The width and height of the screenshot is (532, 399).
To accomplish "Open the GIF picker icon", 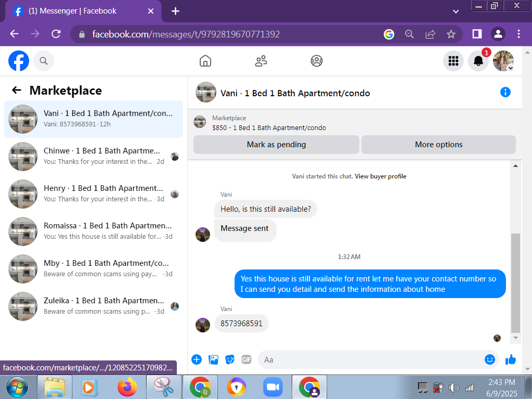I will [246, 359].
